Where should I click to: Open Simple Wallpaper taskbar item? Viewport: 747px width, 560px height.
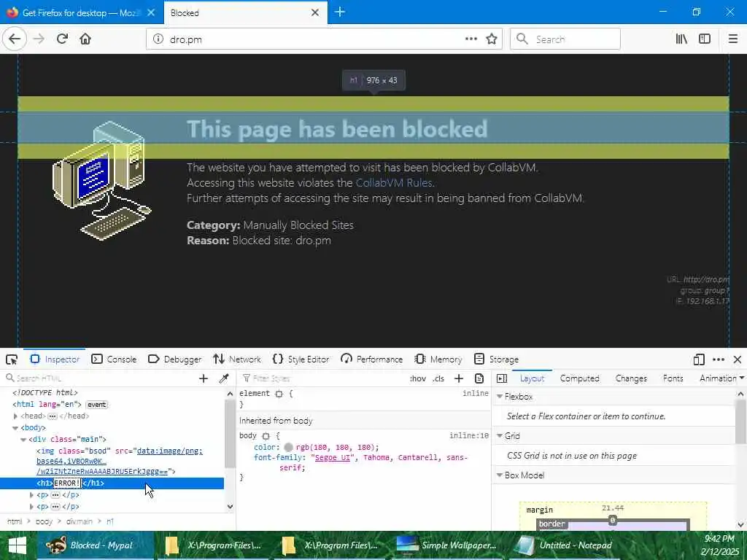[448, 545]
